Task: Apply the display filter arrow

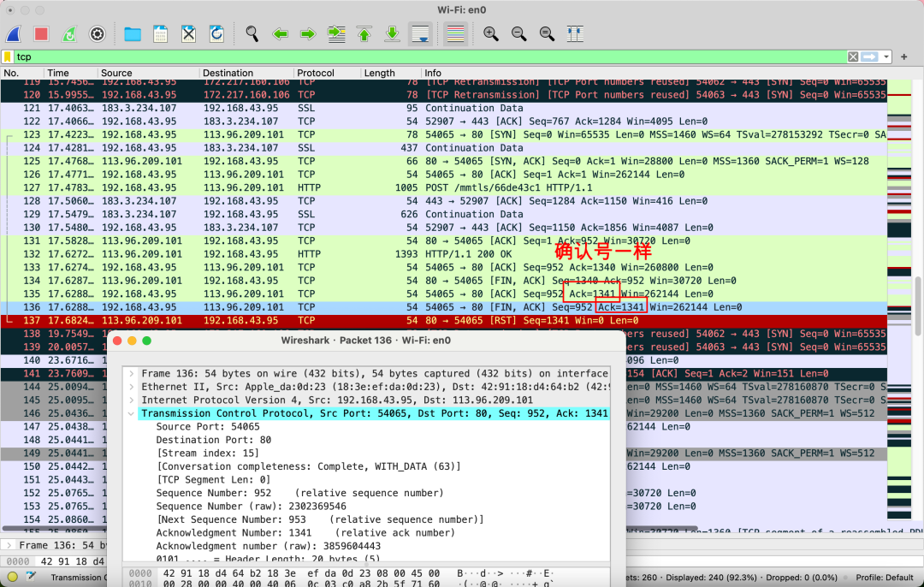Action: tap(869, 56)
